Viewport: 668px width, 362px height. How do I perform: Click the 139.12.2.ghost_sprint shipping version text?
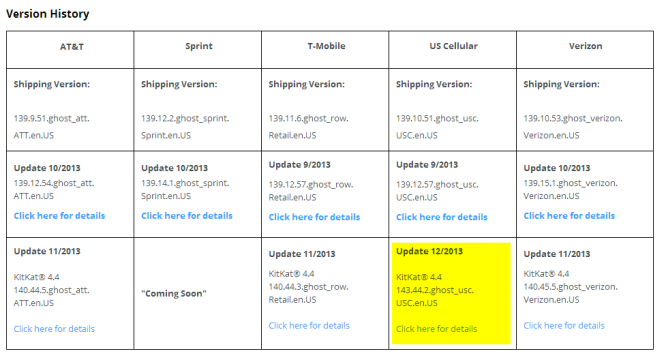(185, 118)
